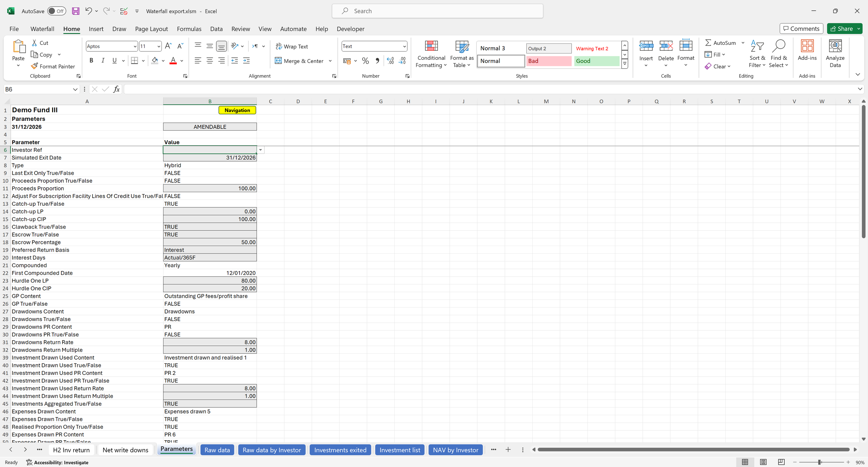This screenshot has height=467, width=868.
Task: Open the Formulas ribbon tab
Action: tap(189, 29)
